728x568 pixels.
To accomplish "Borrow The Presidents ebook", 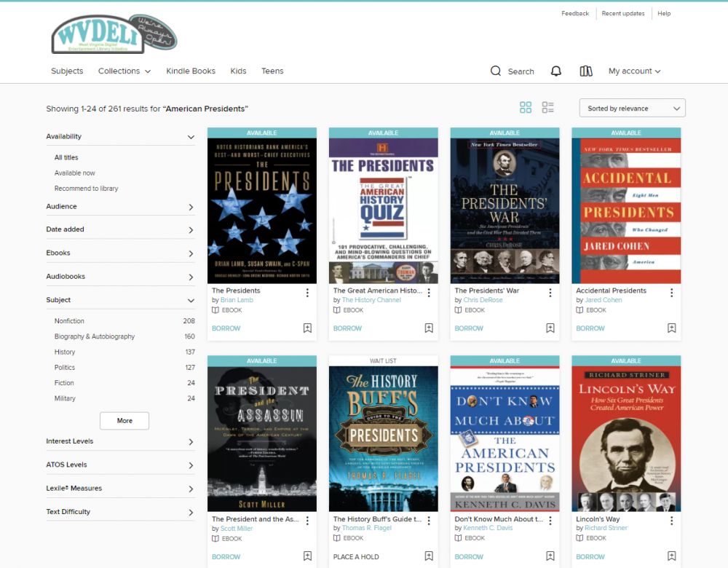I will point(226,328).
